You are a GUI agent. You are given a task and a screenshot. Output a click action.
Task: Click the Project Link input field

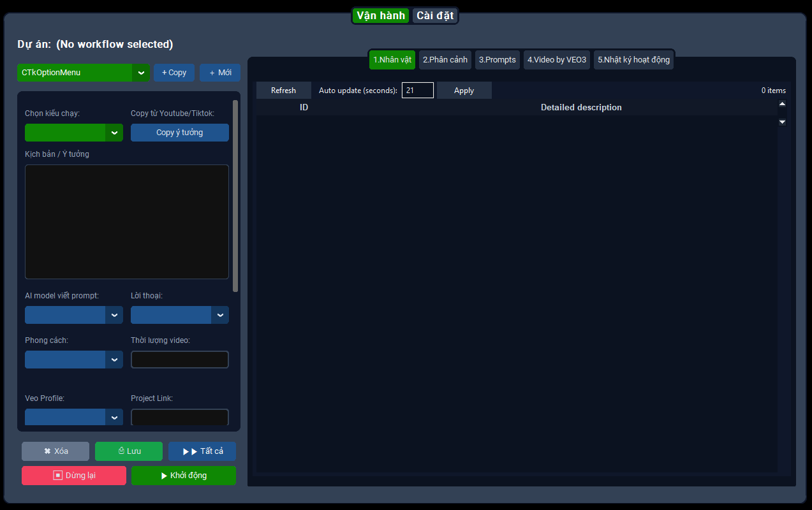point(180,417)
